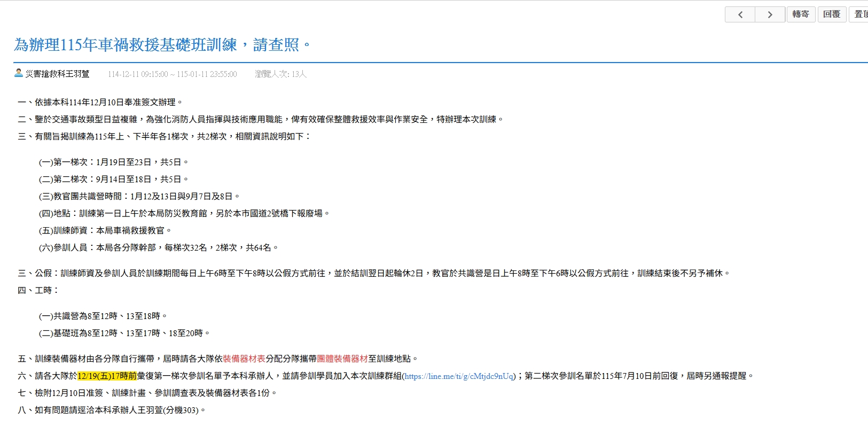868x427 pixels.
Task: Click the 第二梯次 schedule line
Action: (113, 179)
